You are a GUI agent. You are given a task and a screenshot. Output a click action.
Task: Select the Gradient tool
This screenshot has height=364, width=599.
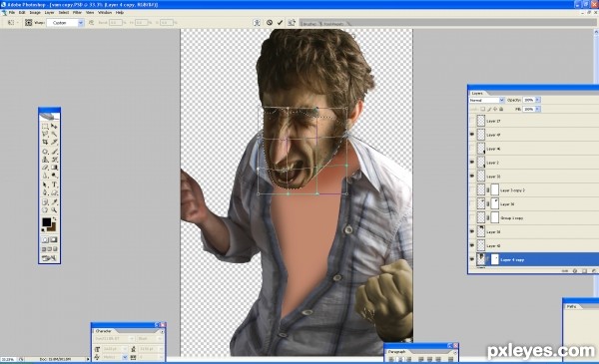click(54, 168)
